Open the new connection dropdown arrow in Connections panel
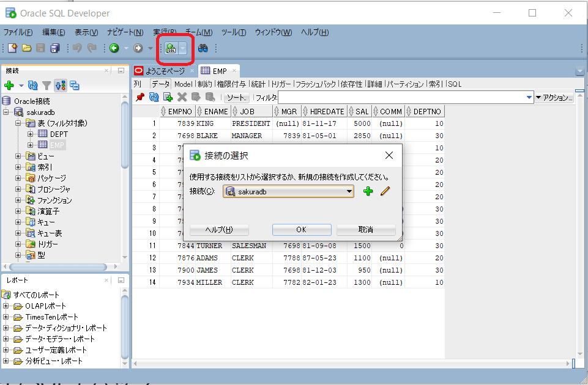 [x=21, y=86]
